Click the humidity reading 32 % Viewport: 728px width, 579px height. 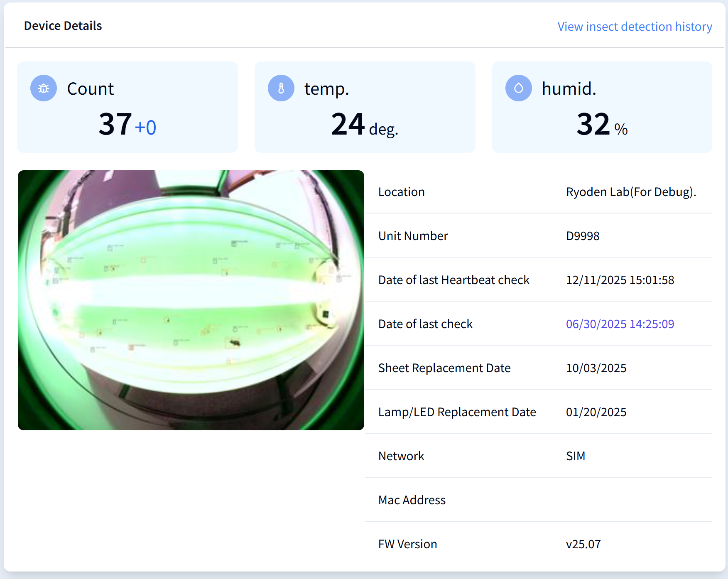[x=602, y=125]
